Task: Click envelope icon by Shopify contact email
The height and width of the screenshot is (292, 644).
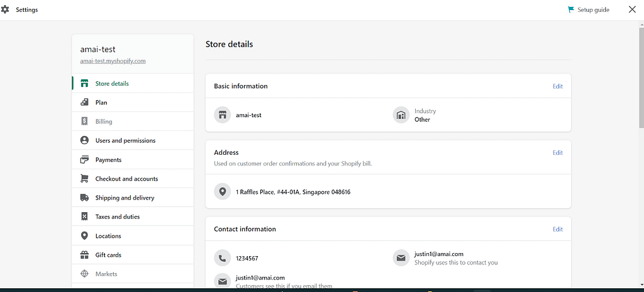Action: pos(401,258)
